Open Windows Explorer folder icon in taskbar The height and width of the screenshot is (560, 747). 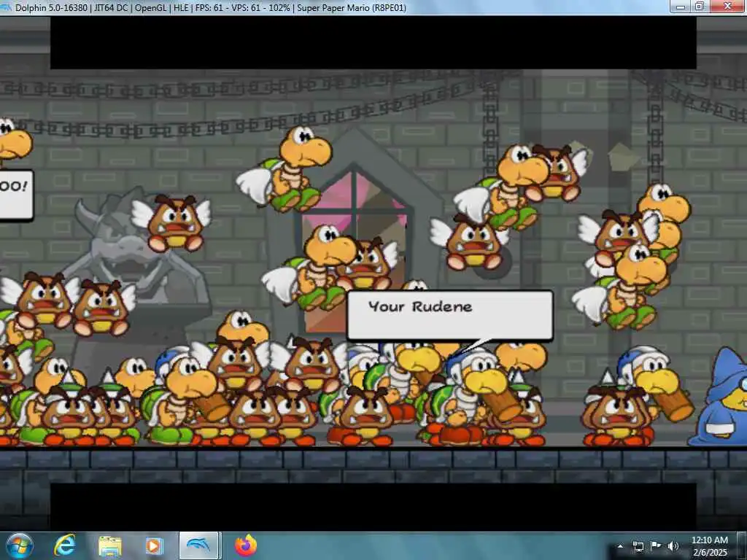click(x=110, y=546)
